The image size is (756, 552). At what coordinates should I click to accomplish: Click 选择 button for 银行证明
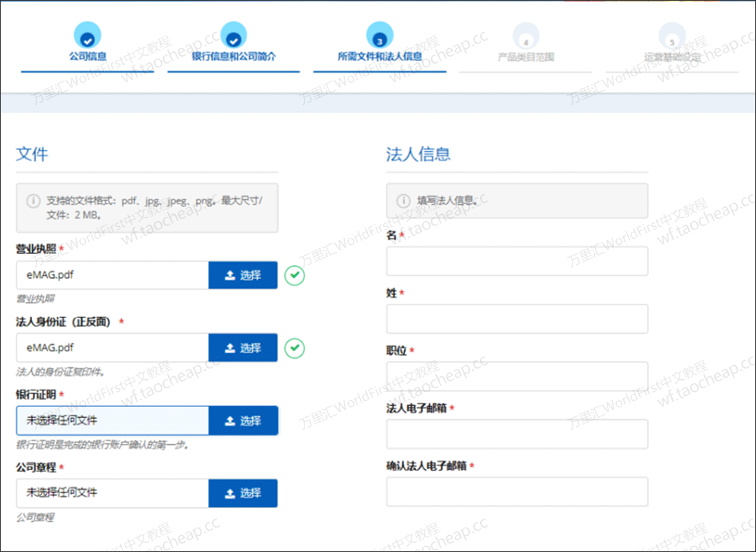(243, 420)
